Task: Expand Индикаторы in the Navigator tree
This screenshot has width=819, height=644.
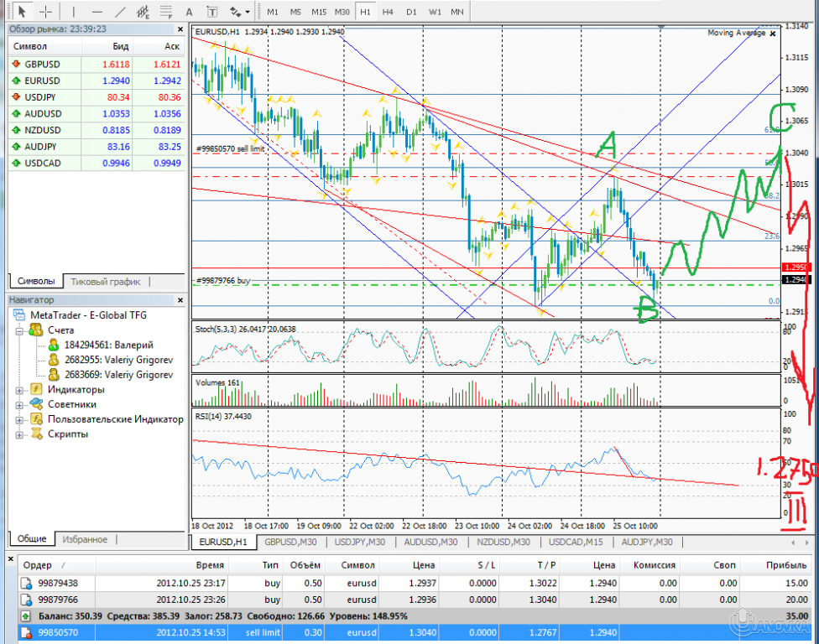Action: click(18, 388)
